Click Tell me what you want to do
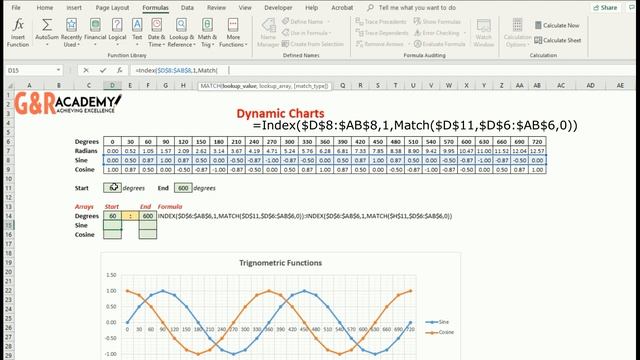640x360 pixels. click(x=412, y=7)
